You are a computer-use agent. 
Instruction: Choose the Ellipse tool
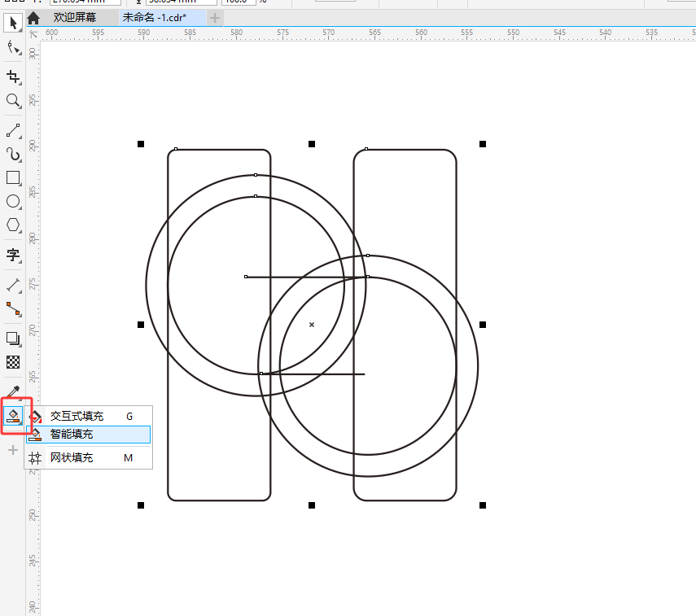tap(13, 202)
